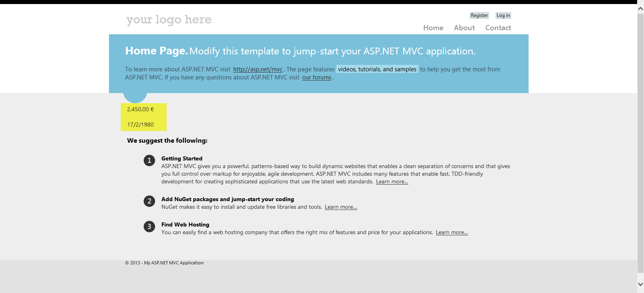
Task: Navigate to the Contact page
Action: coord(498,28)
